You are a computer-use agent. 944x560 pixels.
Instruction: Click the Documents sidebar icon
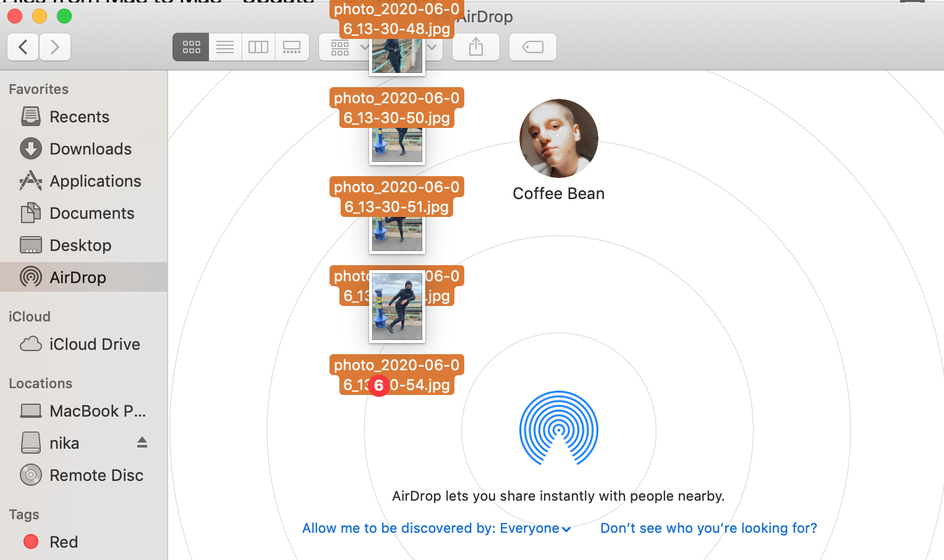pyautogui.click(x=31, y=213)
